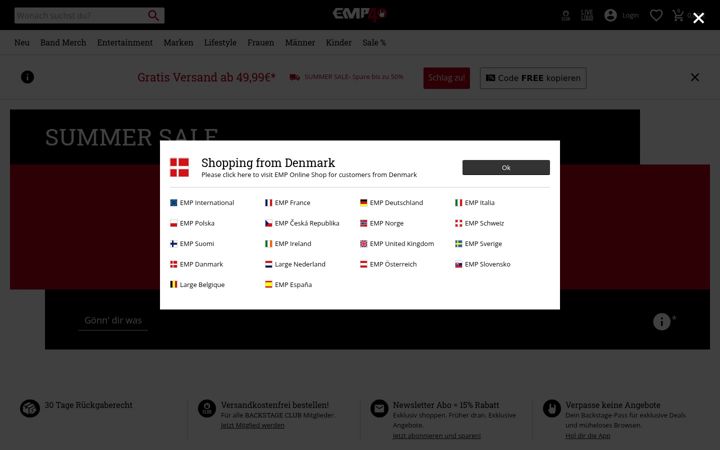Select Large Nederland shop
This screenshot has width=720, height=450.
tap(295, 264)
